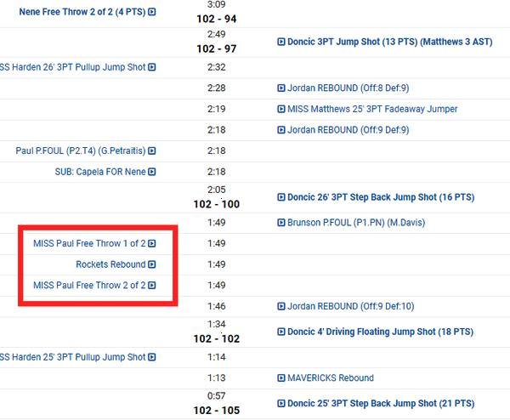Play video of Doncic 4' Driving Floating Shot

coord(281,332)
